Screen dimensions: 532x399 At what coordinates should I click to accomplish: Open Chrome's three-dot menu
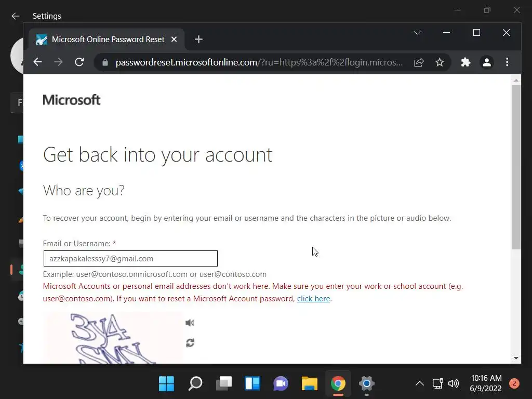pyautogui.click(x=507, y=62)
